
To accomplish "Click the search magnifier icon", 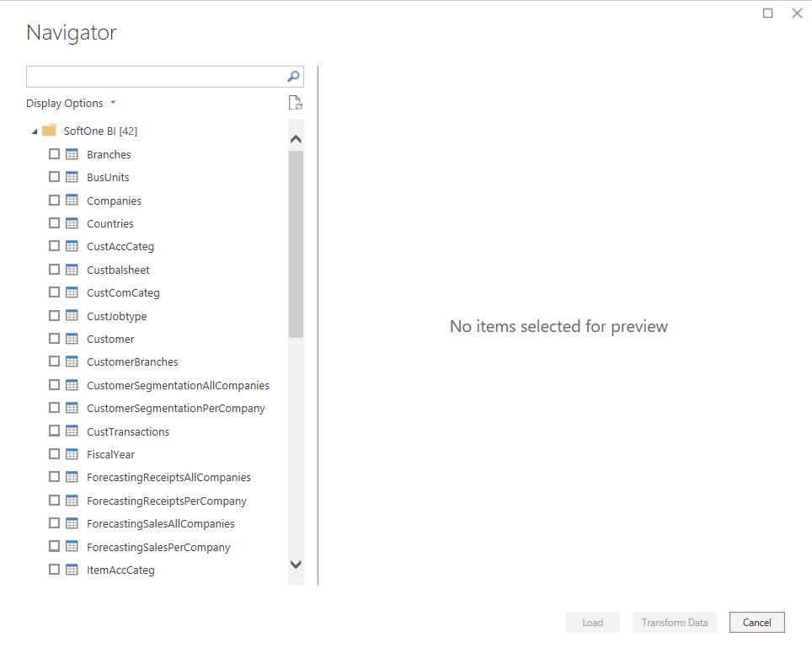I will click(292, 77).
